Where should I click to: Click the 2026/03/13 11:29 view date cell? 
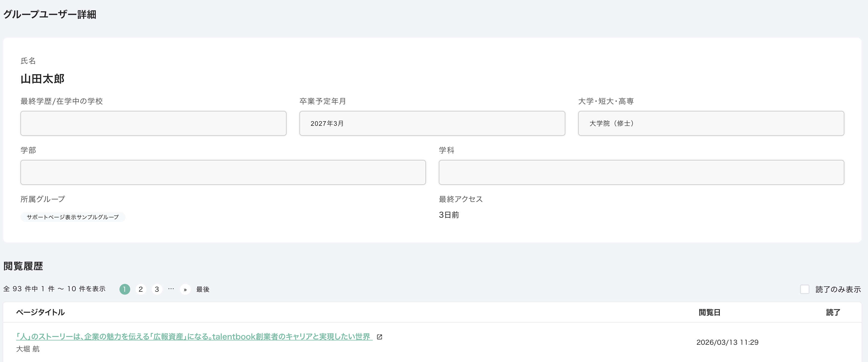(x=727, y=342)
